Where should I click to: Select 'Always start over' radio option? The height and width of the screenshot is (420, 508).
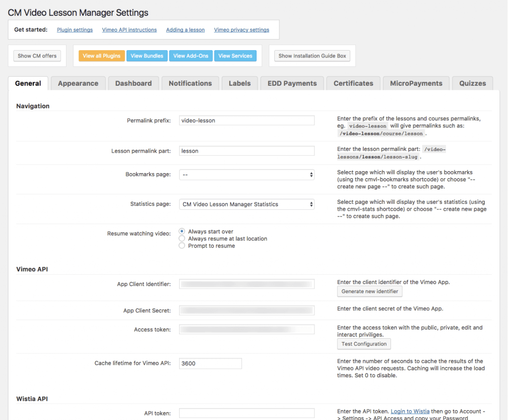point(182,232)
